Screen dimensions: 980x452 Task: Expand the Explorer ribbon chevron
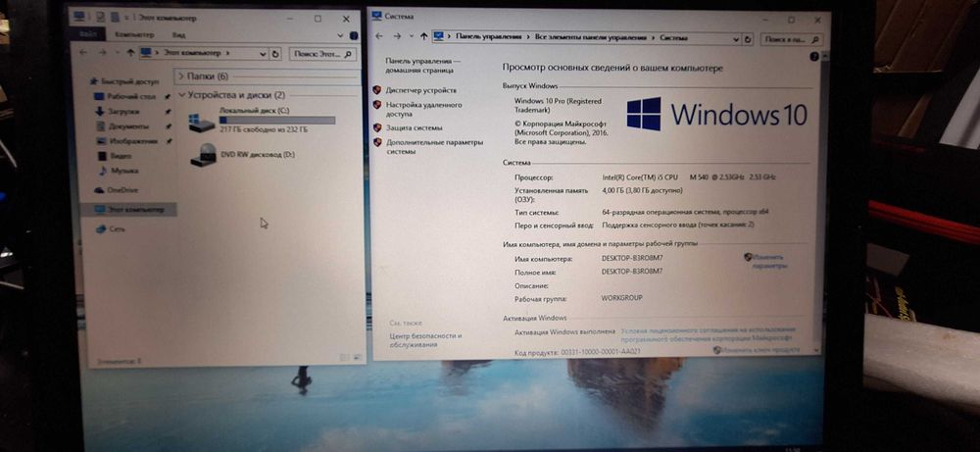pos(339,35)
